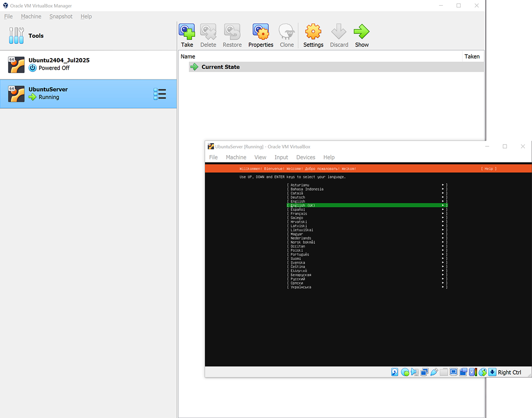Open the Help menu in VirtualBox Manager
532x418 pixels.
tap(86, 16)
